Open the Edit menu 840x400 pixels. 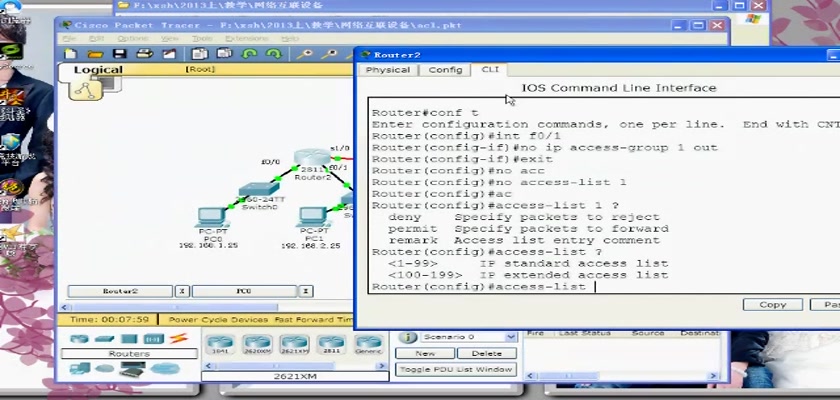pyautogui.click(x=97, y=39)
